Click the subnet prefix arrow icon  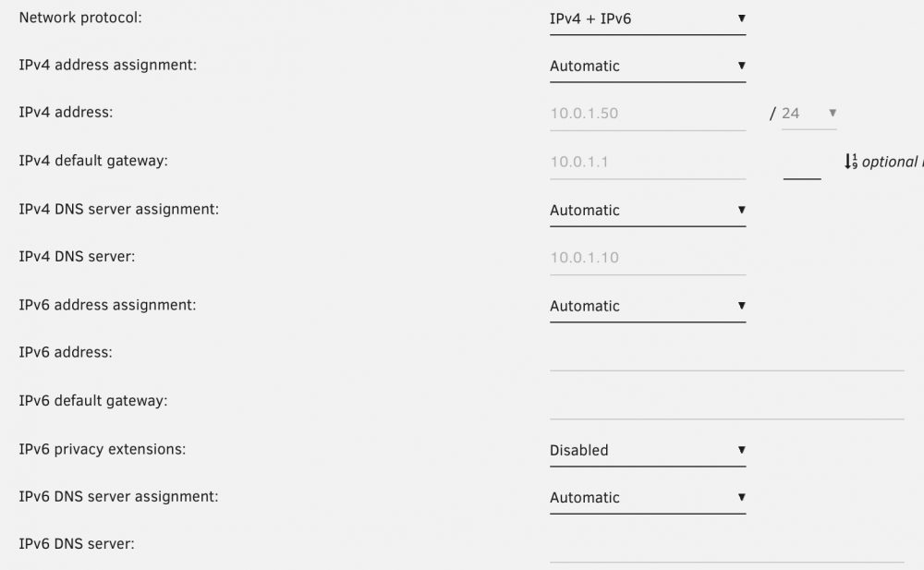[833, 113]
